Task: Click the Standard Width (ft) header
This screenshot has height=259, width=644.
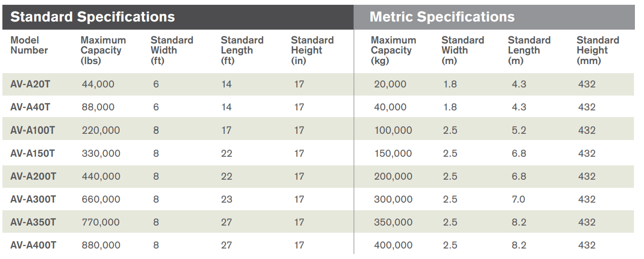Action: point(172,50)
